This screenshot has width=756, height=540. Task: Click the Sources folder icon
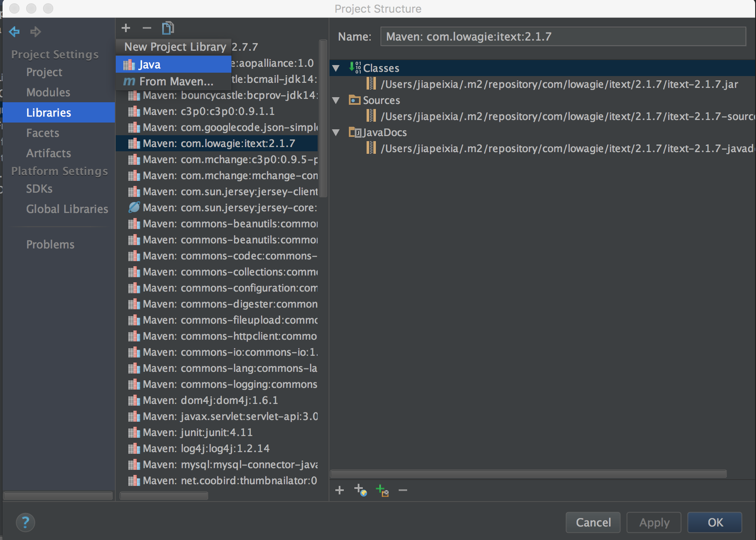pyautogui.click(x=354, y=100)
